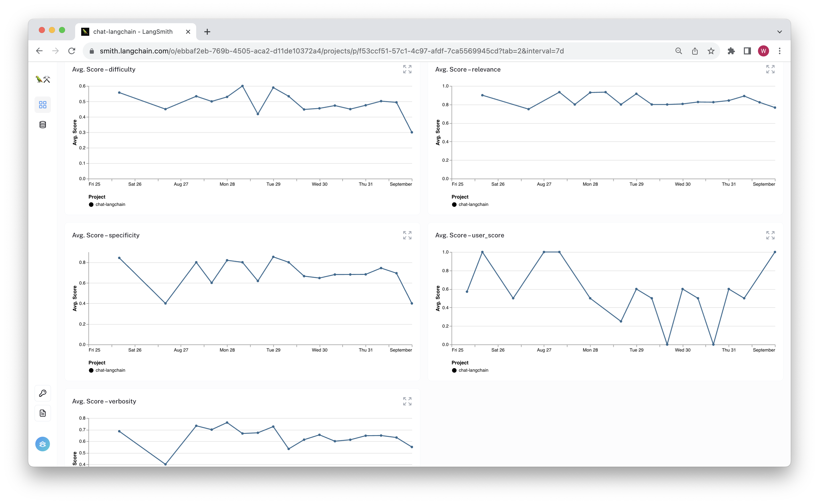819x504 pixels.
Task: Click chat-langchain legend in specificity chart
Action: tap(107, 370)
